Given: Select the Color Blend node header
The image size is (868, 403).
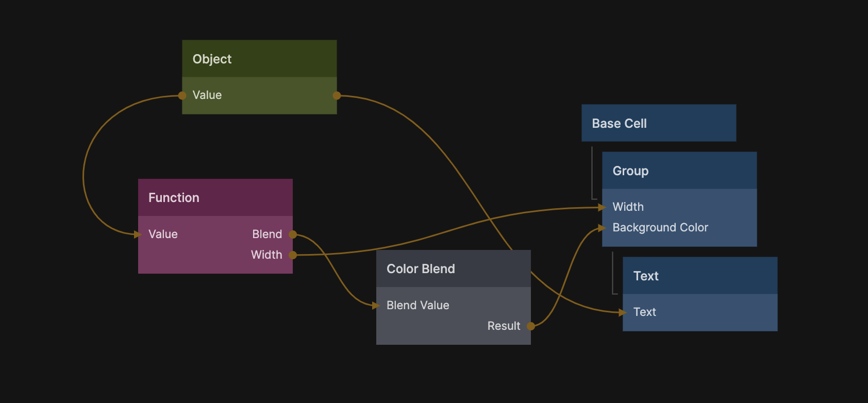Looking at the screenshot, I should pos(453,268).
